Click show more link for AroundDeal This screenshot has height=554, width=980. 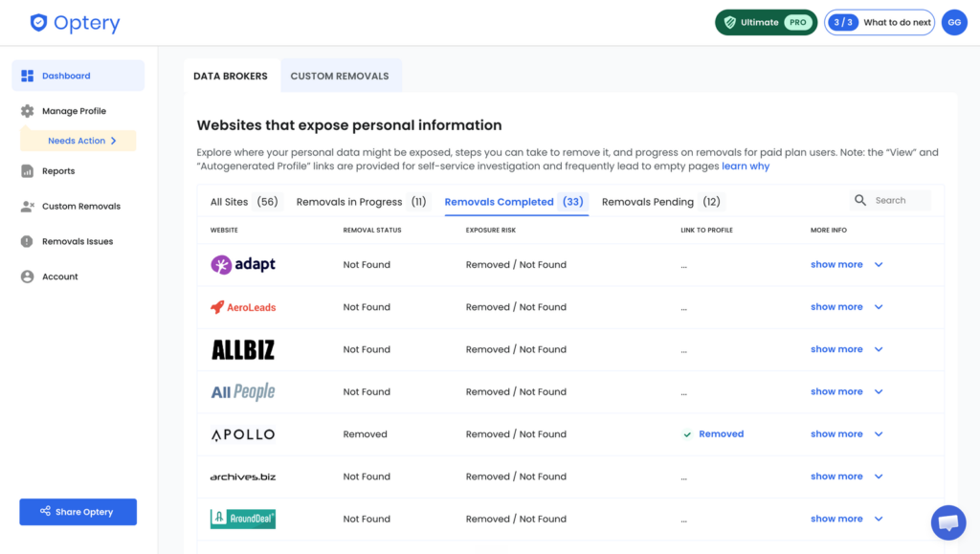pyautogui.click(x=836, y=519)
